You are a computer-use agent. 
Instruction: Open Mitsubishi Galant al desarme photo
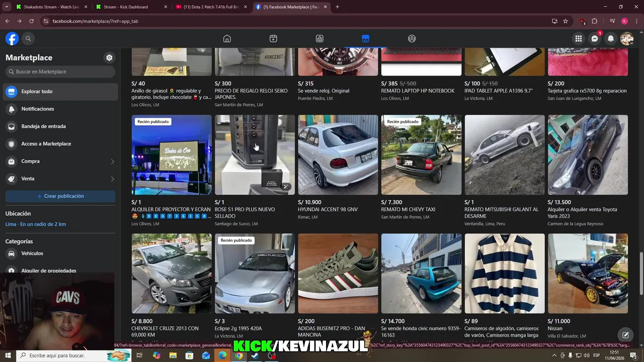(x=505, y=155)
